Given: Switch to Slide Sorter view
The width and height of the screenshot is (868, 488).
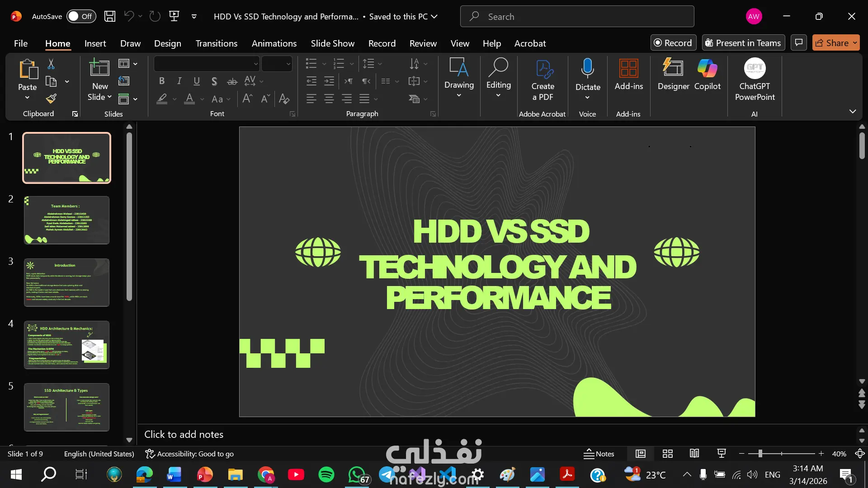Looking at the screenshot, I should pyautogui.click(x=668, y=454).
